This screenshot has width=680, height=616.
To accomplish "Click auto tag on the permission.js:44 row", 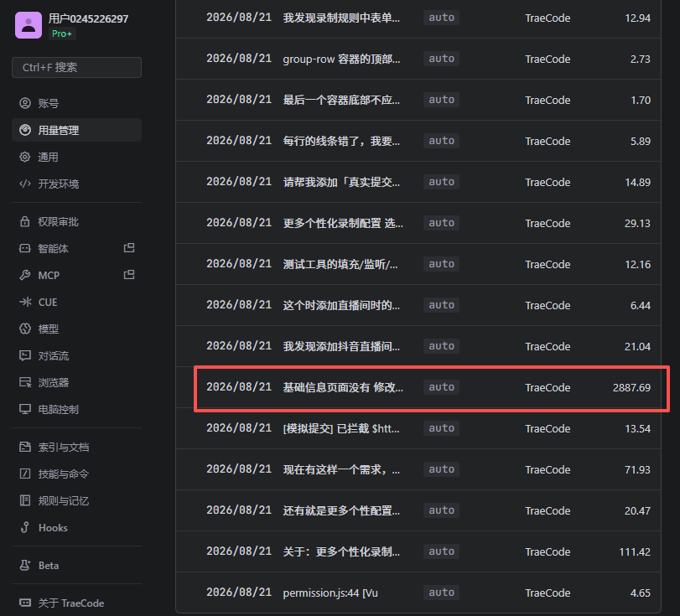I will tap(442, 593).
